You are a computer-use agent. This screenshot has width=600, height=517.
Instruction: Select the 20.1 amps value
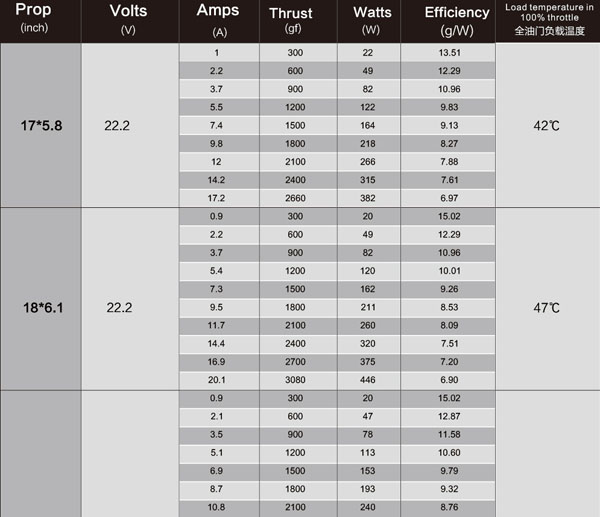pyautogui.click(x=217, y=379)
